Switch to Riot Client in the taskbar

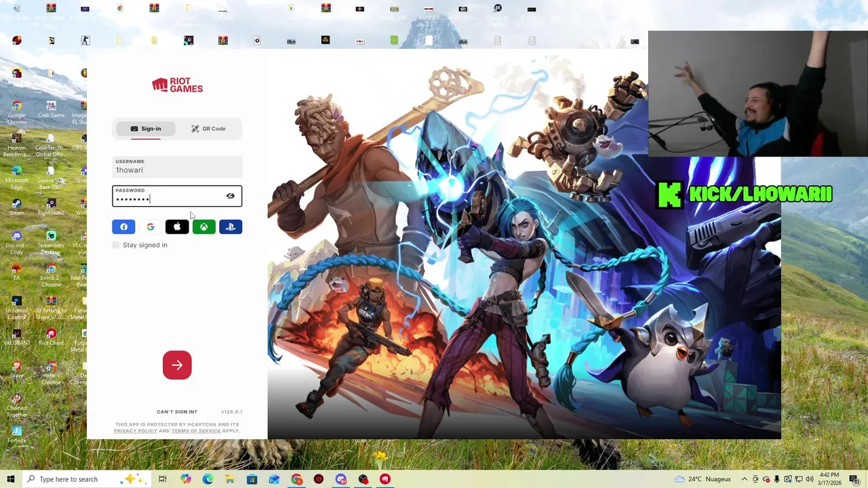(385, 479)
